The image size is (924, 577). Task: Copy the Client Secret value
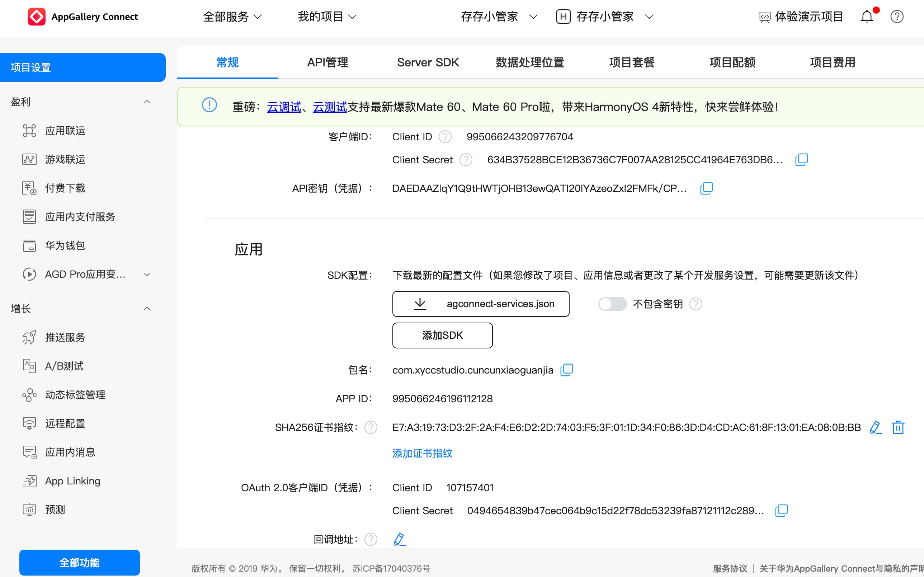click(801, 160)
